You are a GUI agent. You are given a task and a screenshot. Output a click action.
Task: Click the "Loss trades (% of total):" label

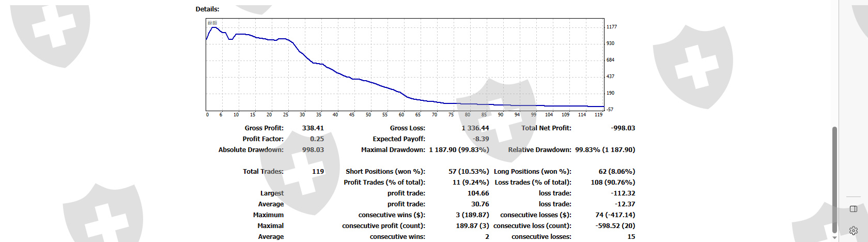533,183
